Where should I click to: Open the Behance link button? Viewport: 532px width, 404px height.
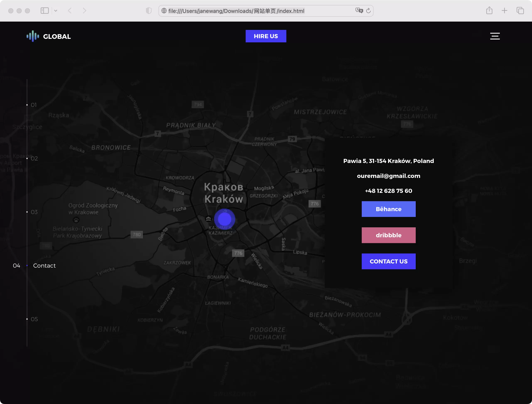[x=389, y=209]
